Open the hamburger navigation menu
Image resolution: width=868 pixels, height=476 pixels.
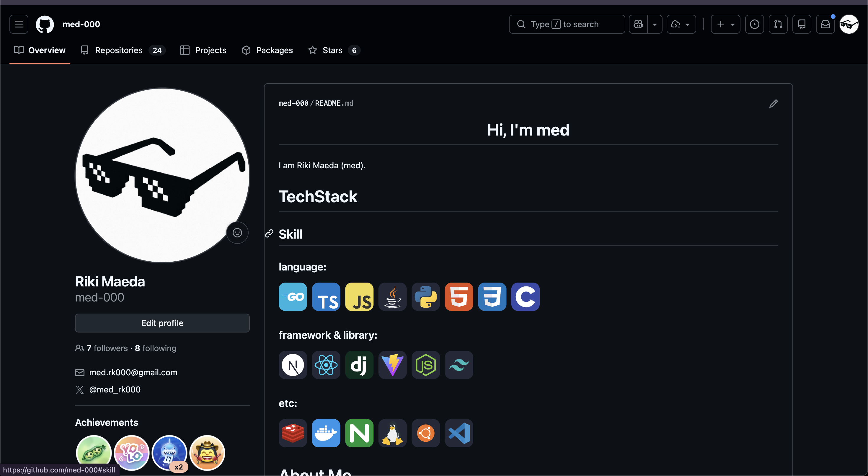pos(19,24)
